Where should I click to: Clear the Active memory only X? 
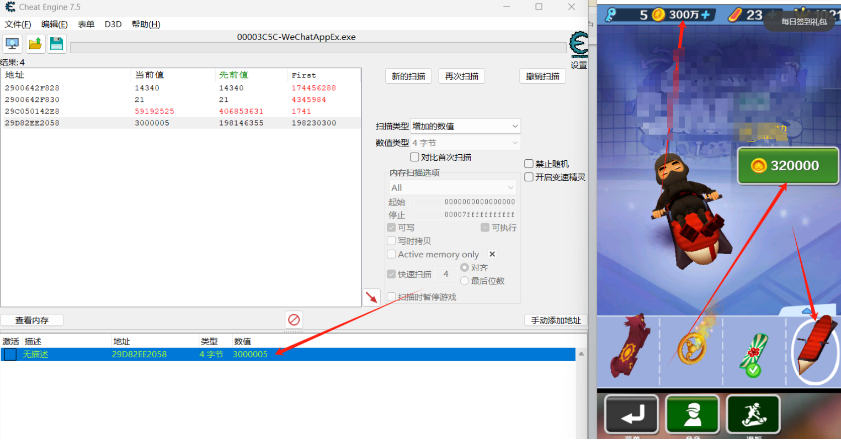[x=492, y=254]
